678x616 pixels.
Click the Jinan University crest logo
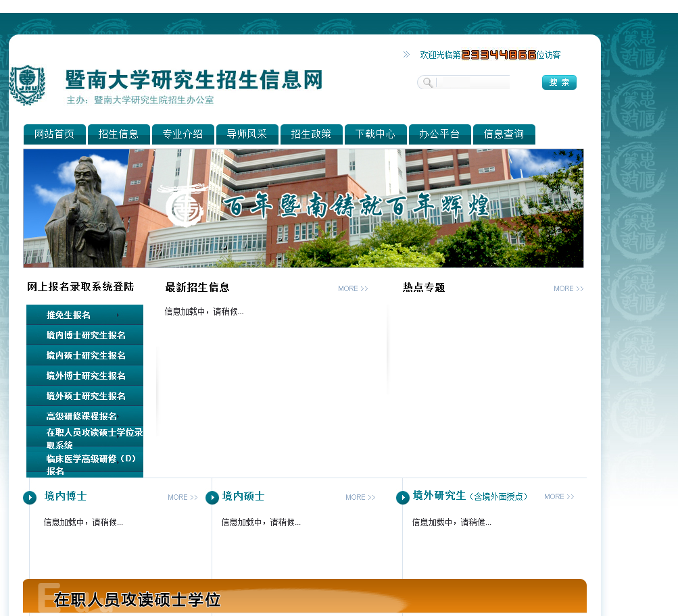pos(27,85)
